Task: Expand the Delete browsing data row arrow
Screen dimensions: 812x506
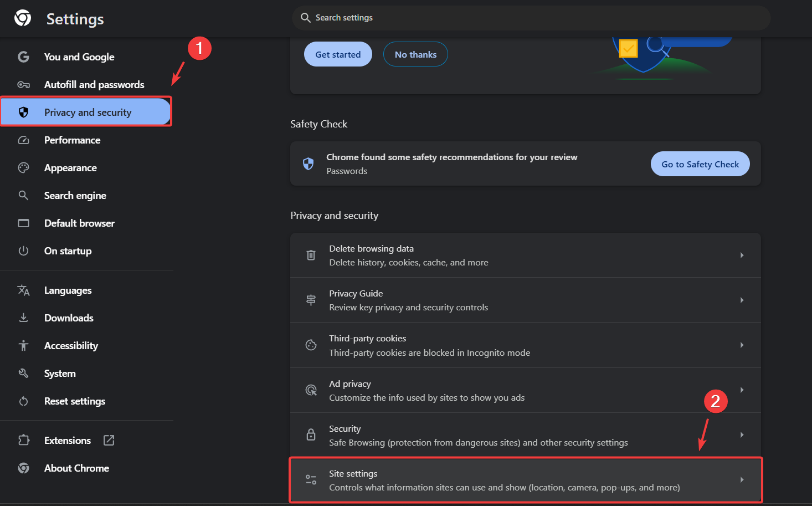Action: click(x=742, y=255)
